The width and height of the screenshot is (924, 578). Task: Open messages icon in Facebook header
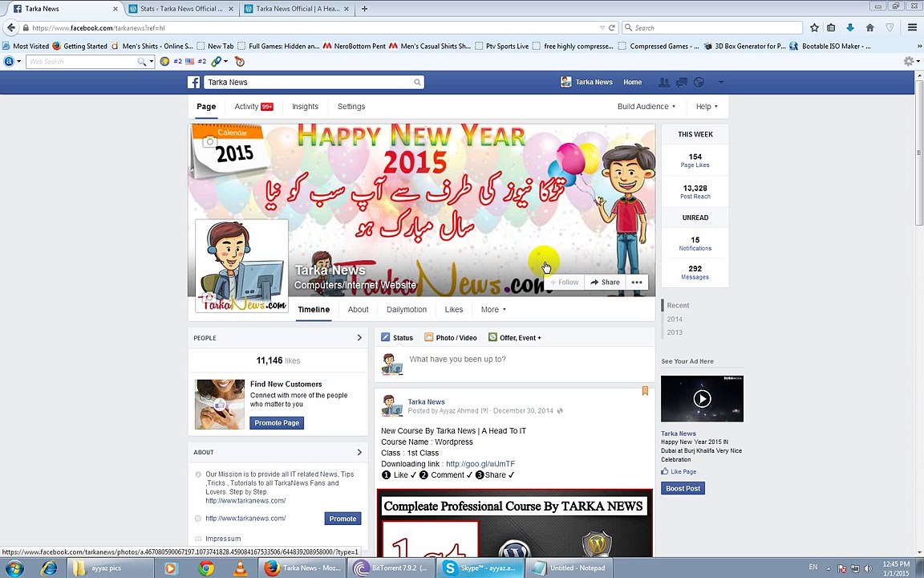681,83
